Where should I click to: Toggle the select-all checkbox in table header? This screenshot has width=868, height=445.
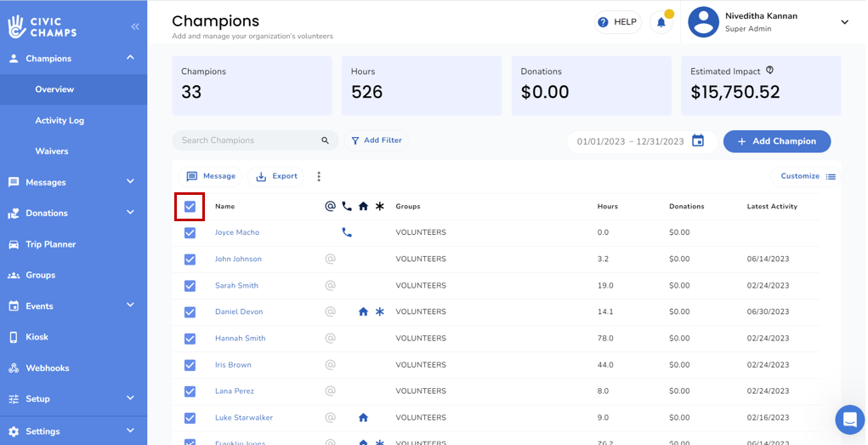(x=190, y=207)
